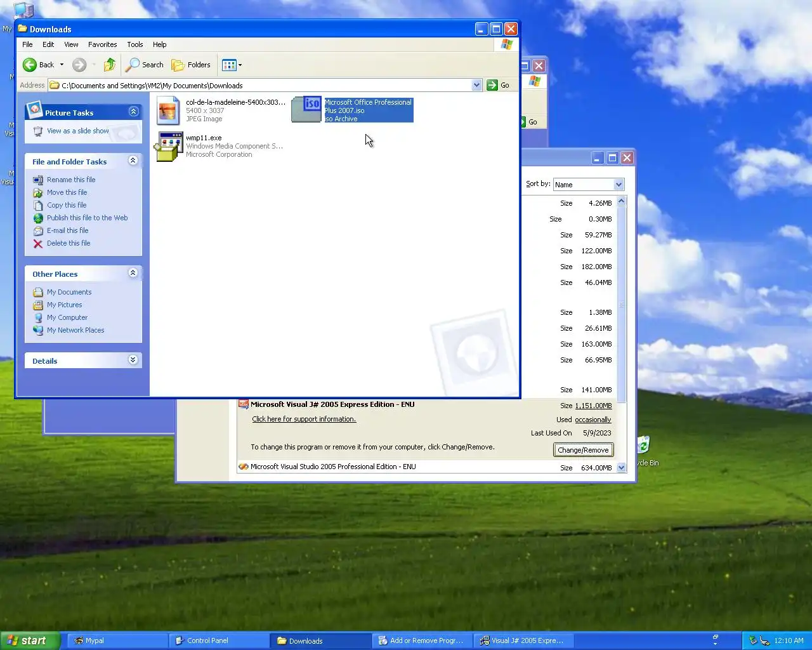Viewport: 812px width, 650px height.
Task: Click the My Computer icon in Other Places
Action: pyautogui.click(x=38, y=317)
